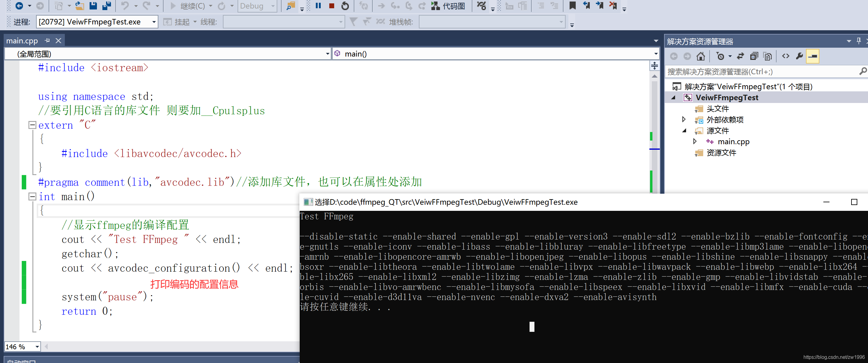Open the Solution Explorer window options dropdown arrow
Screen dimensions: 868x363
pyautogui.click(x=849, y=41)
